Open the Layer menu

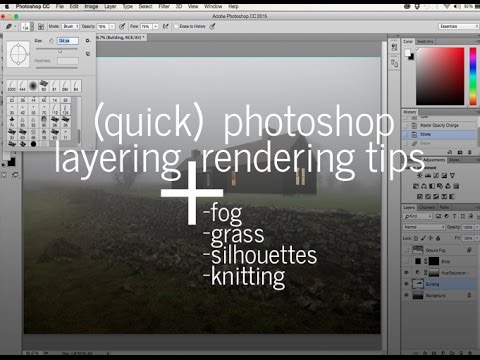pyautogui.click(x=110, y=6)
